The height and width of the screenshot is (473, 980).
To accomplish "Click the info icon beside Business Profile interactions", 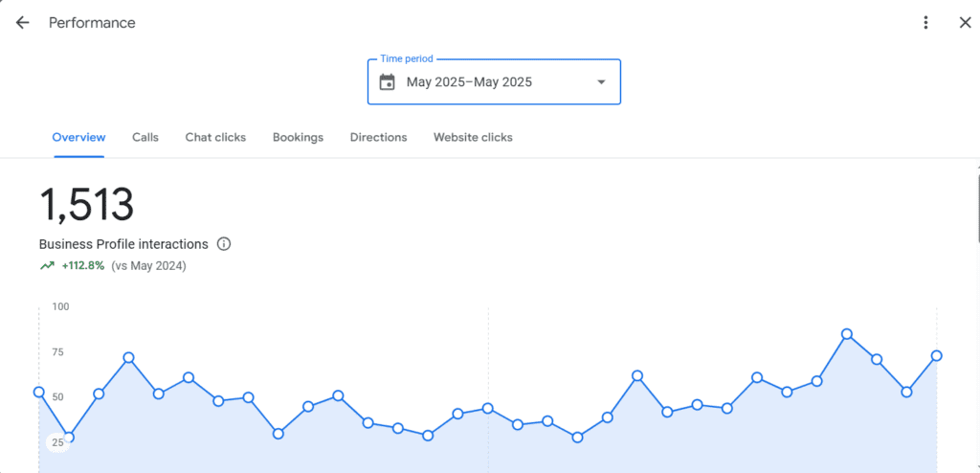I will [224, 244].
